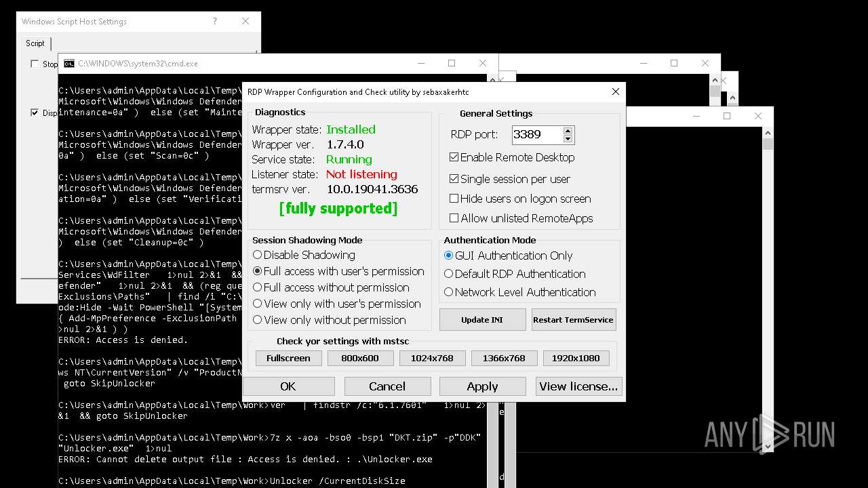Test mstsc at 800x600
The width and height of the screenshot is (868, 488).
coord(360,358)
